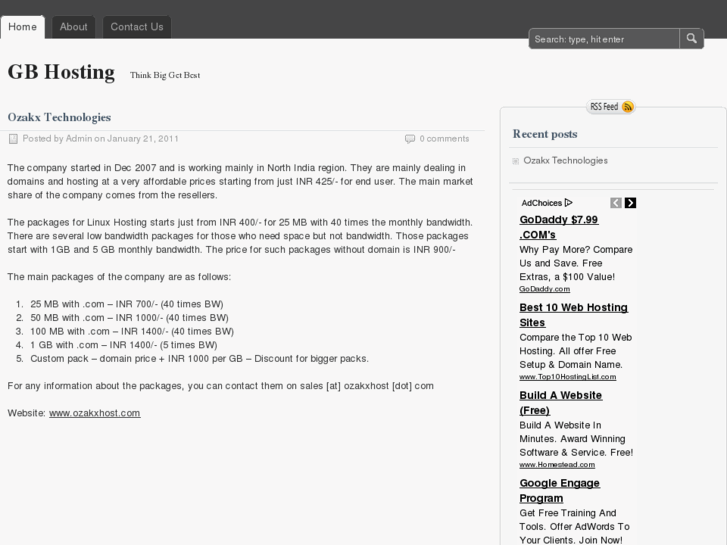Image resolution: width=727 pixels, height=545 pixels.
Task: Click 'Why Pay More? Compare' ad text
Action: point(576,250)
